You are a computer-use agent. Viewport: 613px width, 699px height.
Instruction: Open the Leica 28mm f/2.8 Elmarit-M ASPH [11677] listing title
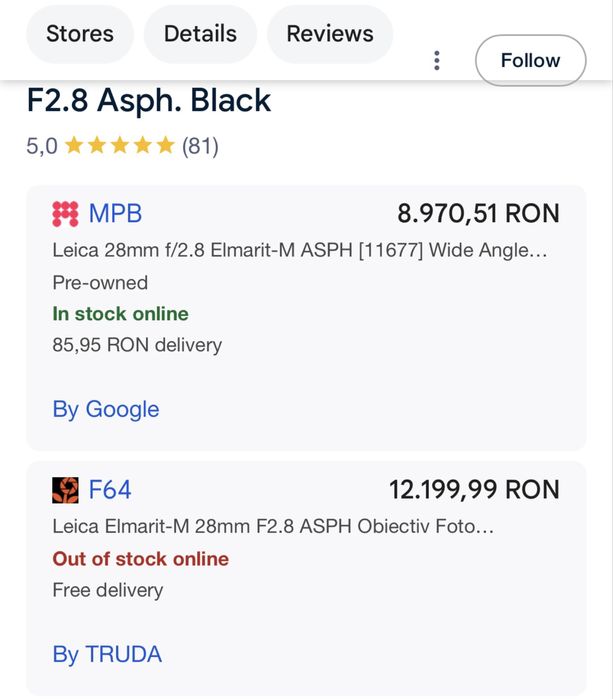tap(300, 250)
